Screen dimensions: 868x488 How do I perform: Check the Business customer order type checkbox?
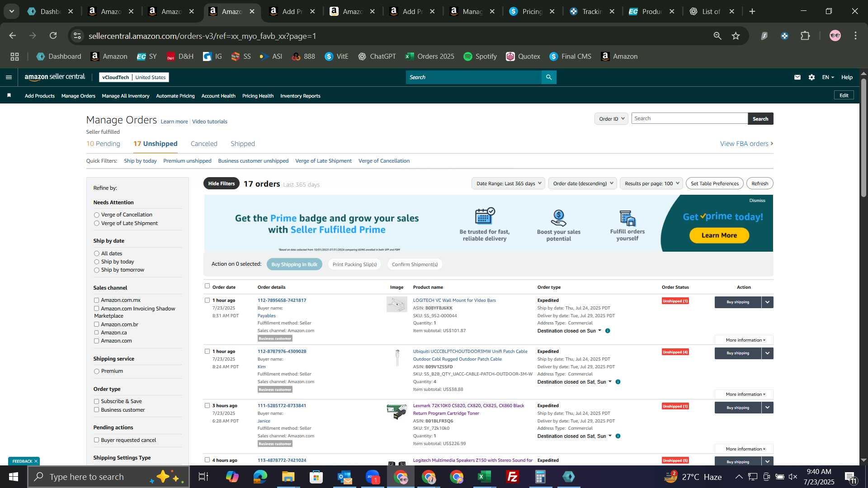pyautogui.click(x=96, y=410)
